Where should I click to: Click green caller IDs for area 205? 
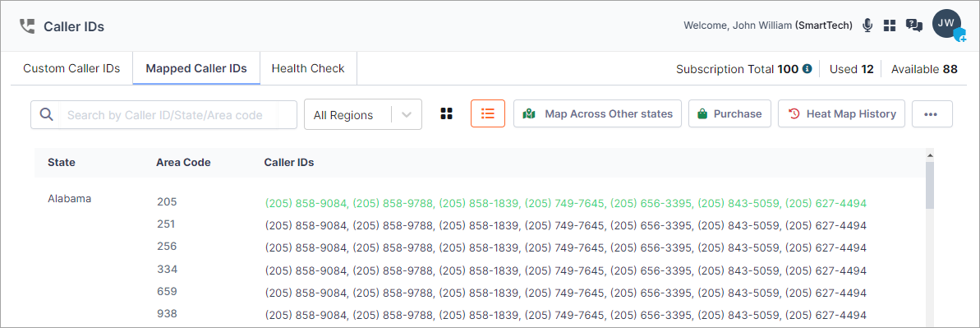(566, 203)
